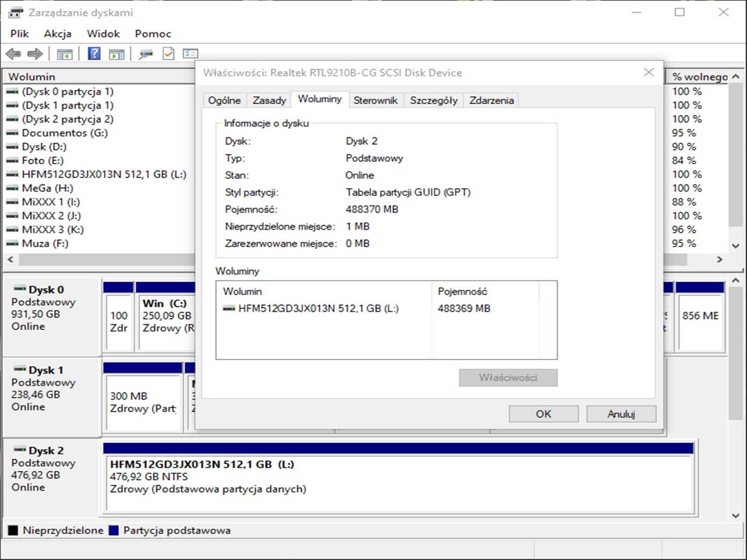Click drive icon of Documentos (G:) row
747x560 pixels.
[13, 133]
